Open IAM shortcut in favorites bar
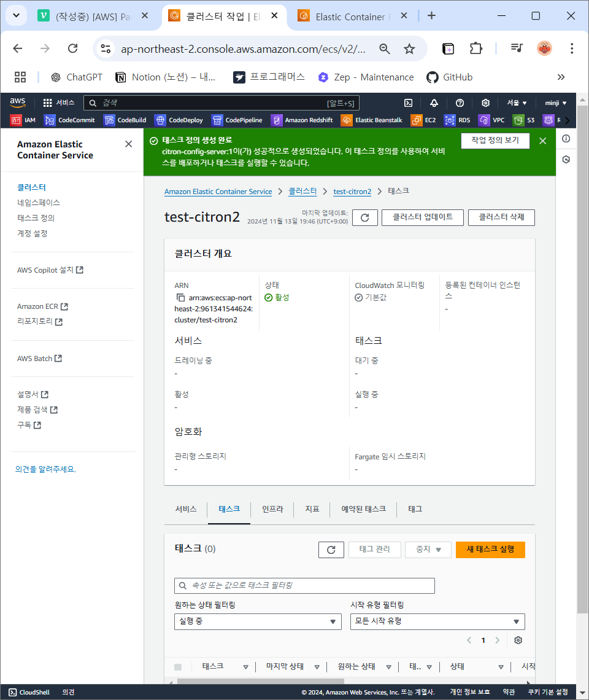This screenshot has height=700, width=589. 23,120
